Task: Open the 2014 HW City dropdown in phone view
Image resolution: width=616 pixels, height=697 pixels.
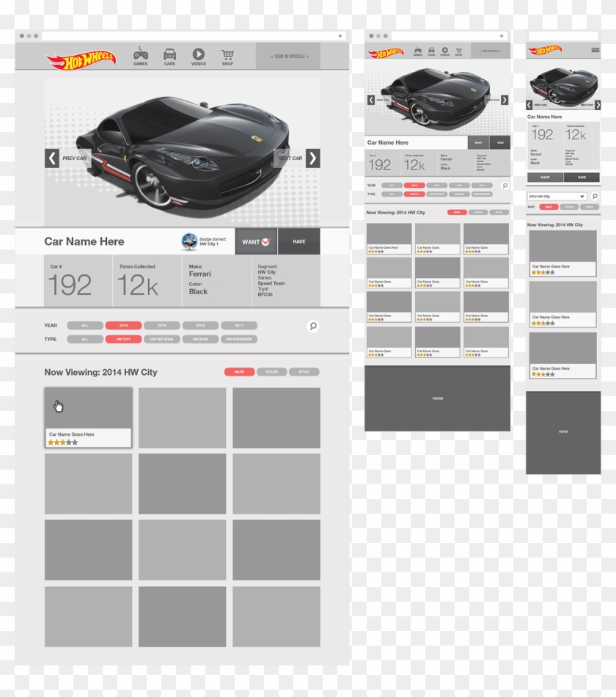Action: 559,197
